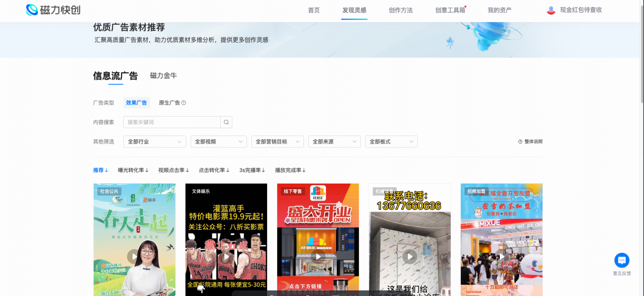Click the search magnifier icon button
644x296 pixels.
pos(226,122)
